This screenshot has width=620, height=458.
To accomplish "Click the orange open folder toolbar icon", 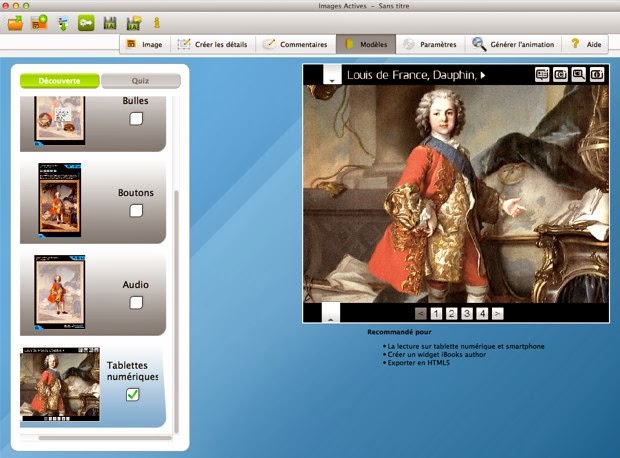I will point(15,23).
